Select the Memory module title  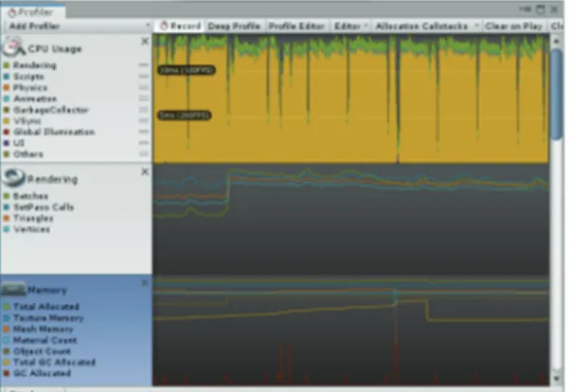click(47, 291)
